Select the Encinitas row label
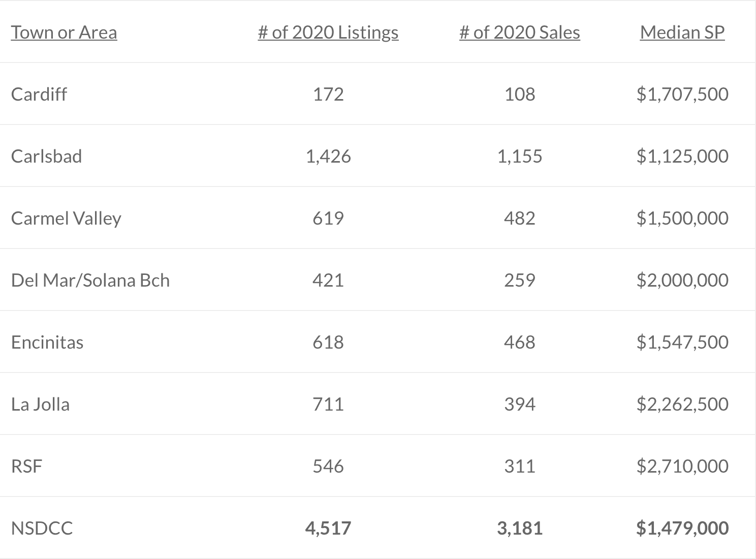 click(x=47, y=343)
